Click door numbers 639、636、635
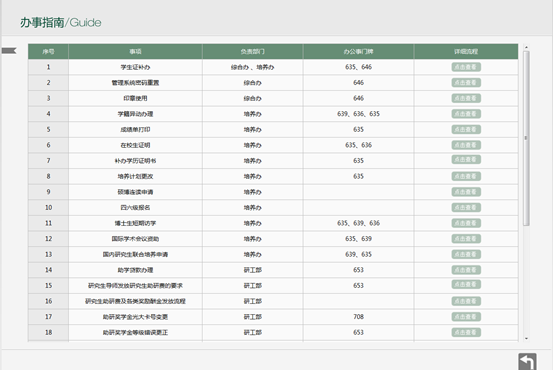 point(358,114)
